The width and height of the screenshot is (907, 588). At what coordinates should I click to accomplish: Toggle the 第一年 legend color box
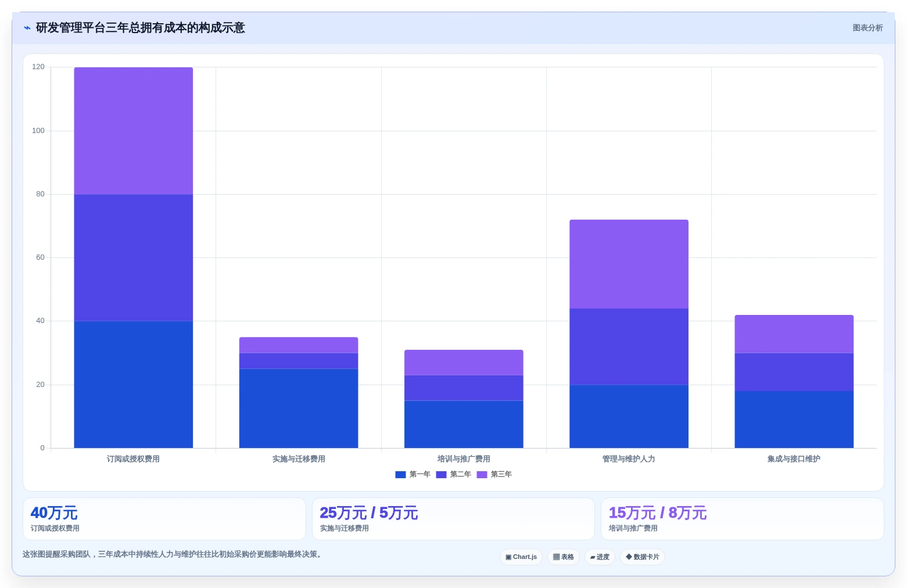400,475
